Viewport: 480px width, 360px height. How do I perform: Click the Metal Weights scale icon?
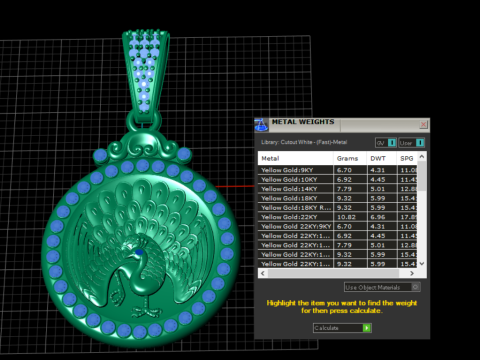pos(261,125)
